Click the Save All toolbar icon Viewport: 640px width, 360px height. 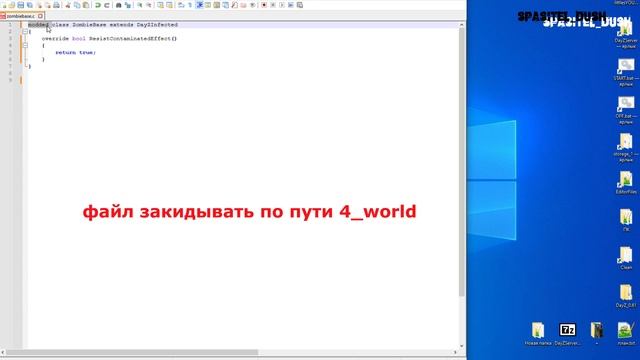pos(30,5)
